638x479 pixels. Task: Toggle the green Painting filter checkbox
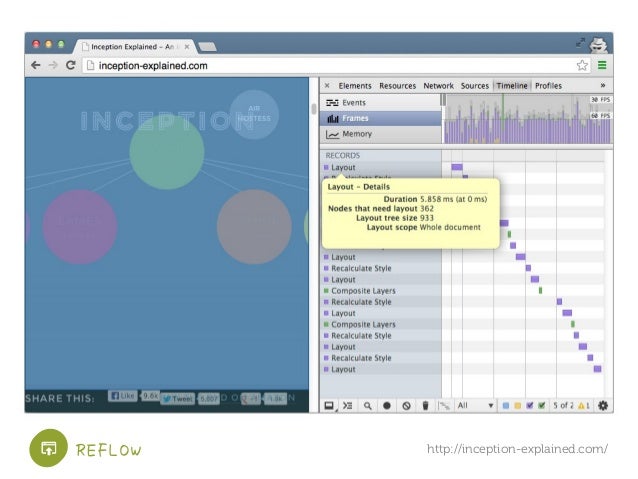pyautogui.click(x=541, y=405)
